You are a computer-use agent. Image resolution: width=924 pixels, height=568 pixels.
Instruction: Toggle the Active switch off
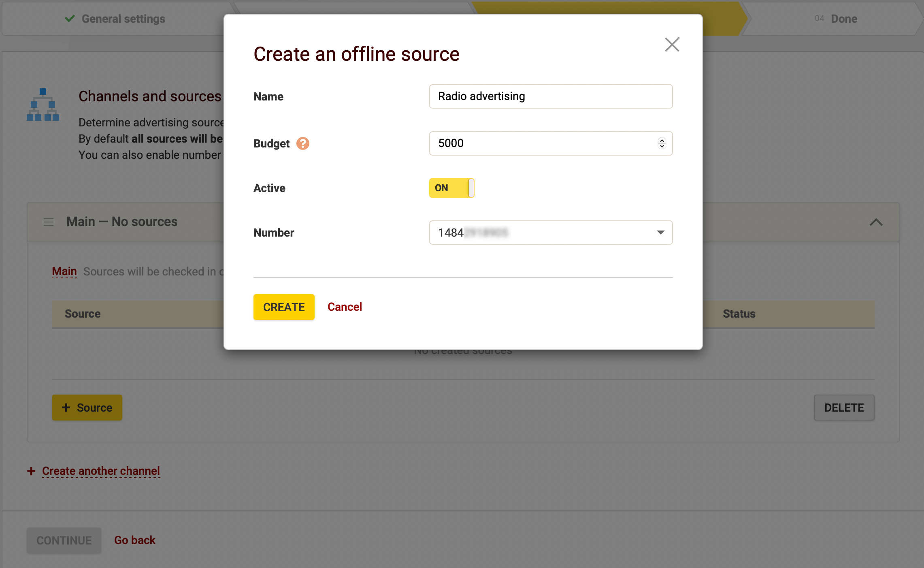451,188
